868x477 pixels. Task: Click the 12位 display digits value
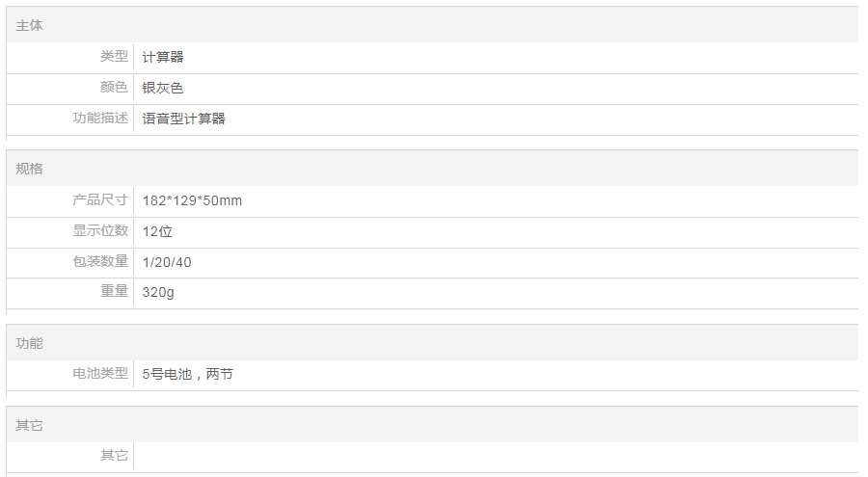pyautogui.click(x=157, y=231)
